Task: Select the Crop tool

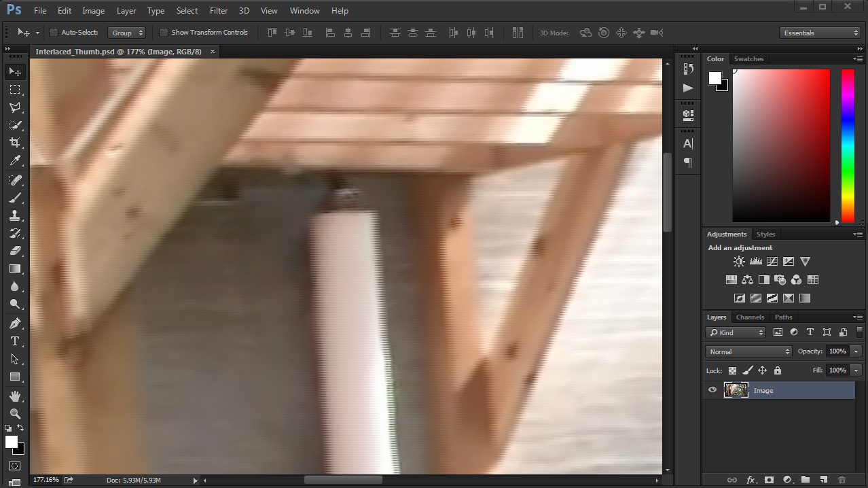Action: (x=15, y=143)
